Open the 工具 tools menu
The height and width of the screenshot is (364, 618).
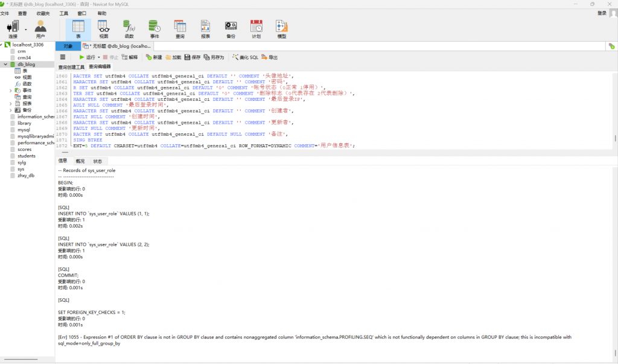pos(63,13)
